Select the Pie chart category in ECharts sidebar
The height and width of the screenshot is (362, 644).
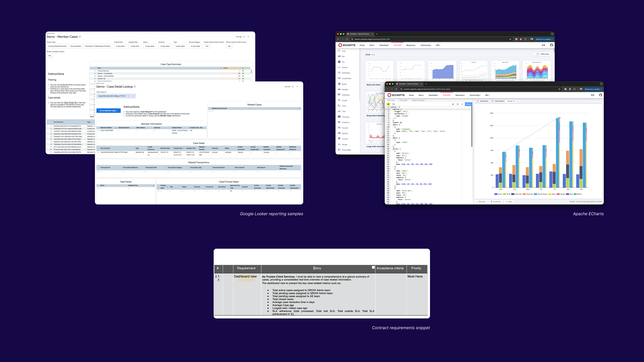click(x=343, y=62)
